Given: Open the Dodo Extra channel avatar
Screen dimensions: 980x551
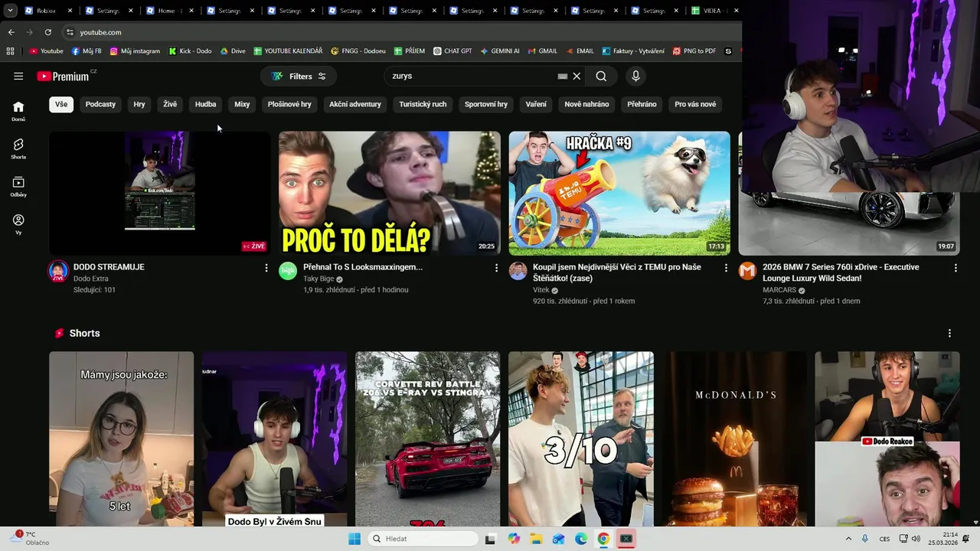Looking at the screenshot, I should 58,271.
